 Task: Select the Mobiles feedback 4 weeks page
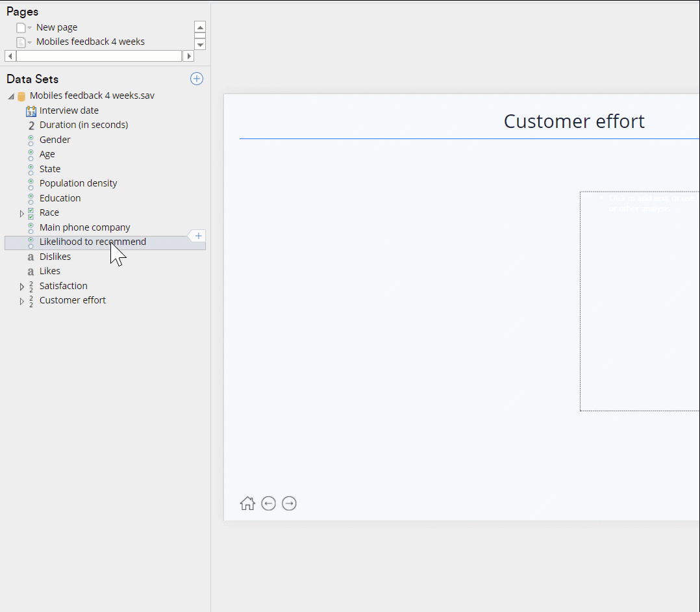coord(90,41)
